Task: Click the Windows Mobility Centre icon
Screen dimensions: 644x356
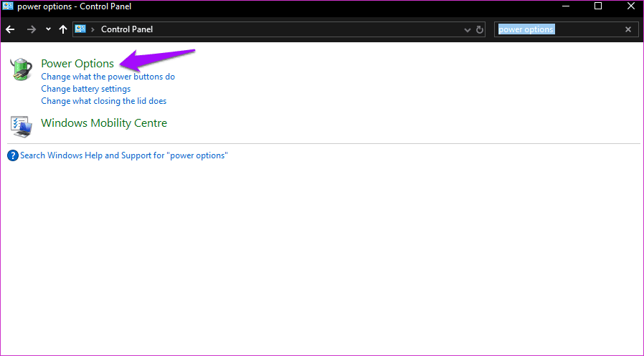Action: (x=21, y=126)
